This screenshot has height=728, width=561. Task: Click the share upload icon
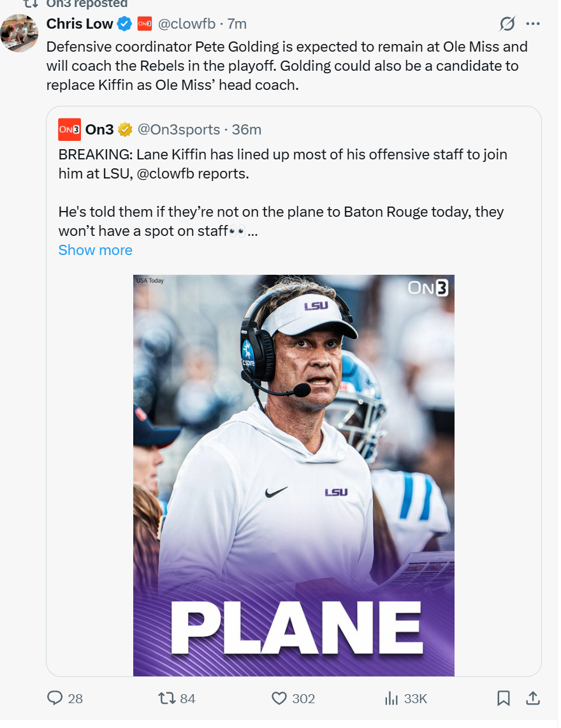click(532, 698)
